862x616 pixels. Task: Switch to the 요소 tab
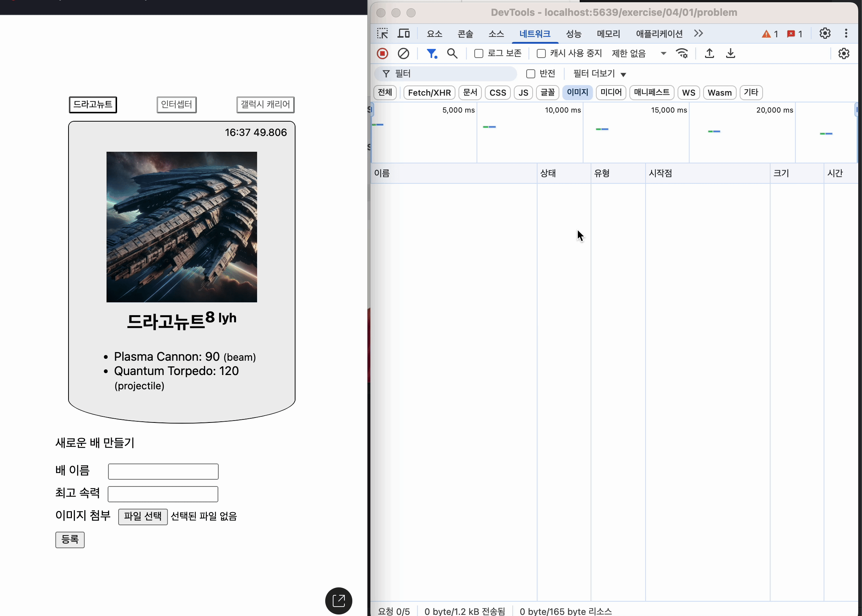pos(434,34)
